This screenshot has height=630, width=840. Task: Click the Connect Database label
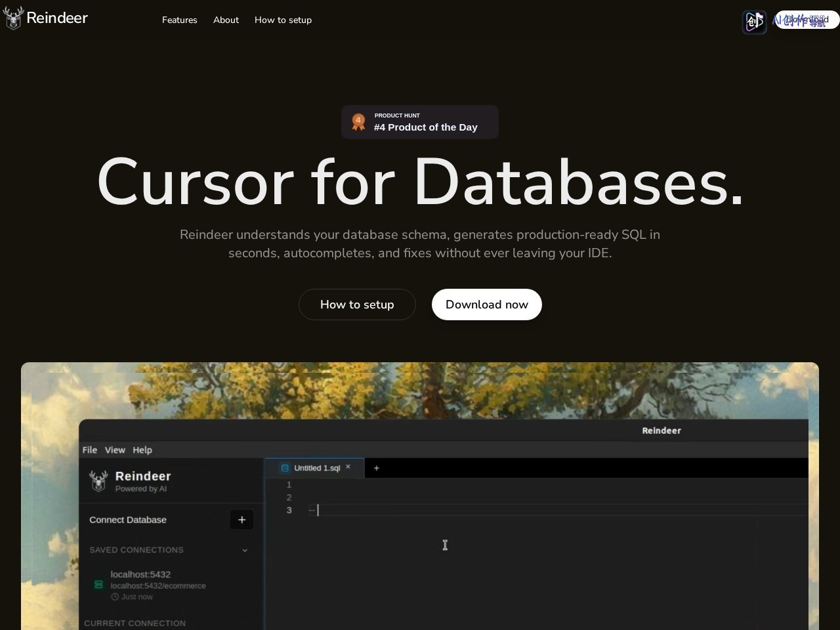tap(128, 520)
